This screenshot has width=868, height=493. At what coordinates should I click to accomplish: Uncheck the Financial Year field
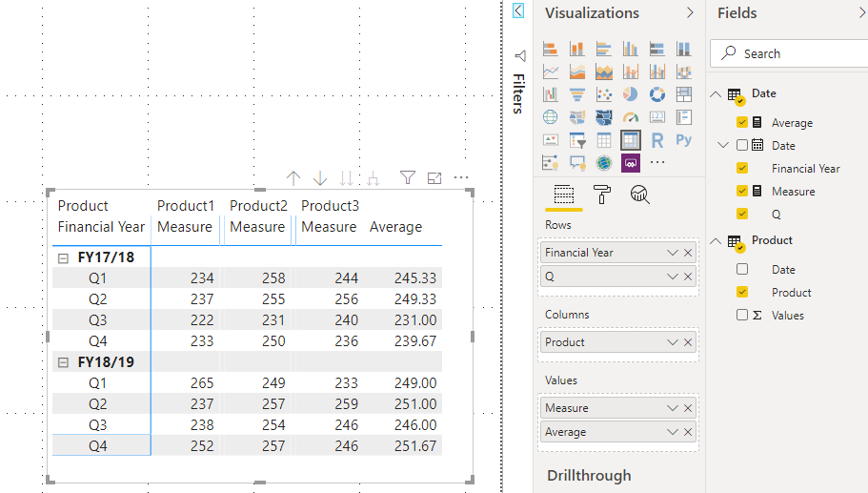742,168
